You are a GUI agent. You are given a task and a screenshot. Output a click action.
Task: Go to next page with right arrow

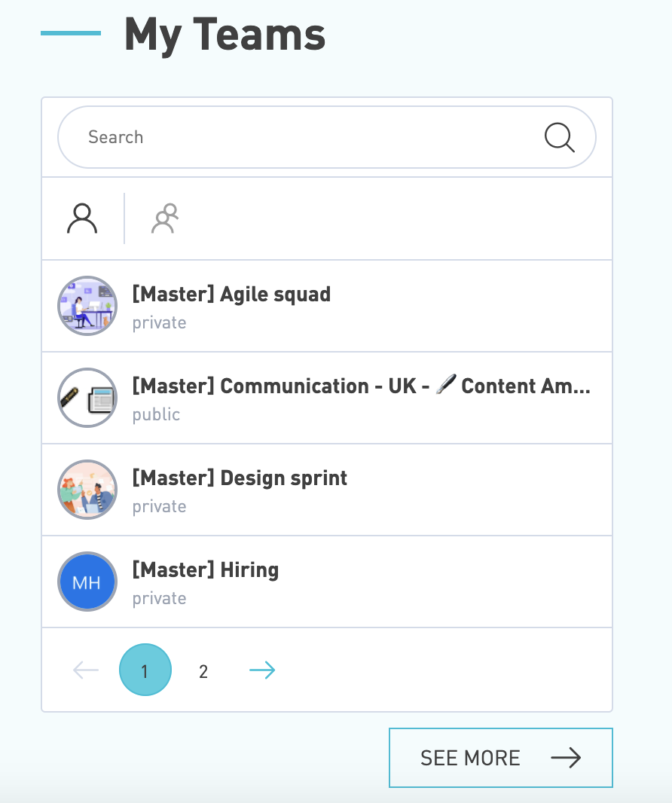point(262,670)
